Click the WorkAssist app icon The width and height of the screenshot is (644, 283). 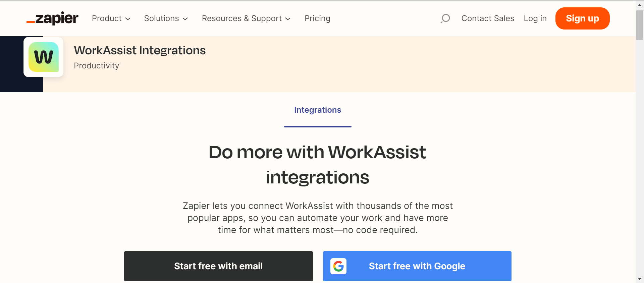(x=44, y=57)
